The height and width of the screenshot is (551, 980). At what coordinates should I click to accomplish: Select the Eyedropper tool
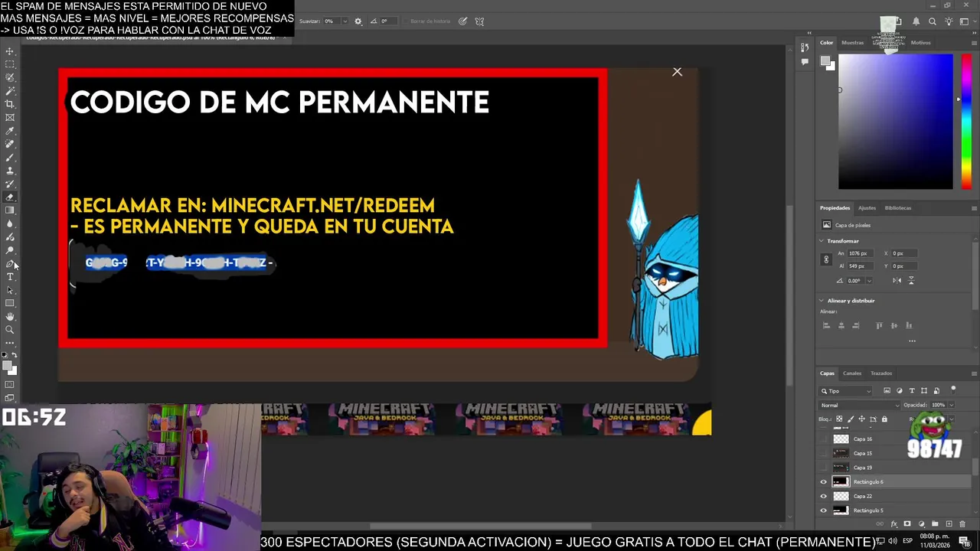[10, 131]
